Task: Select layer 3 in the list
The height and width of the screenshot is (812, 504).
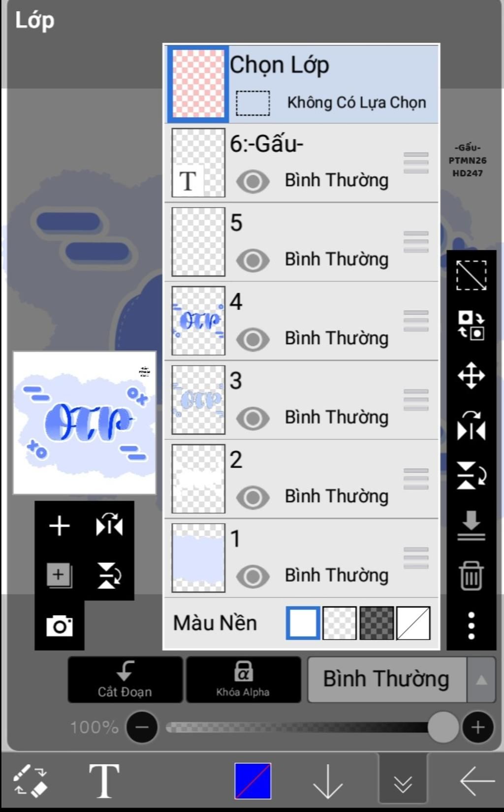Action: coord(301,400)
